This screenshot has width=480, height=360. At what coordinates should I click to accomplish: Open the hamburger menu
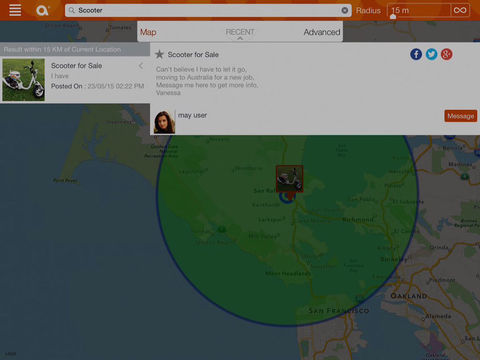(15, 10)
